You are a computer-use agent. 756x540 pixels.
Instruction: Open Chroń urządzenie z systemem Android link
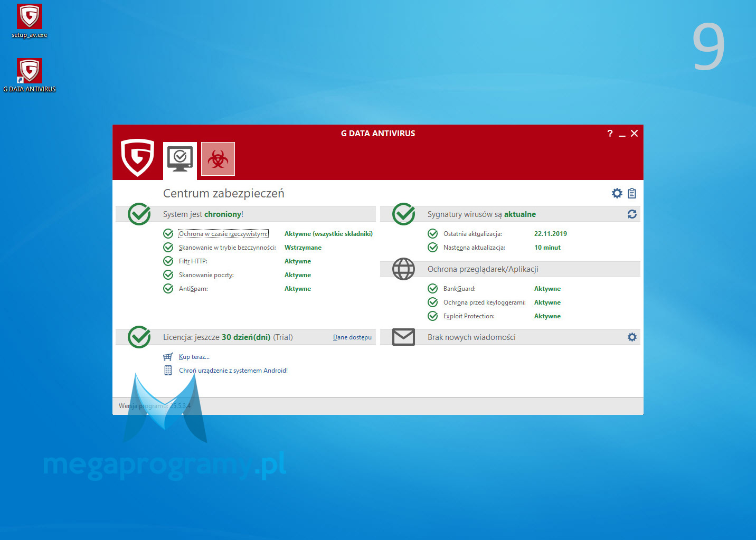pyautogui.click(x=233, y=371)
